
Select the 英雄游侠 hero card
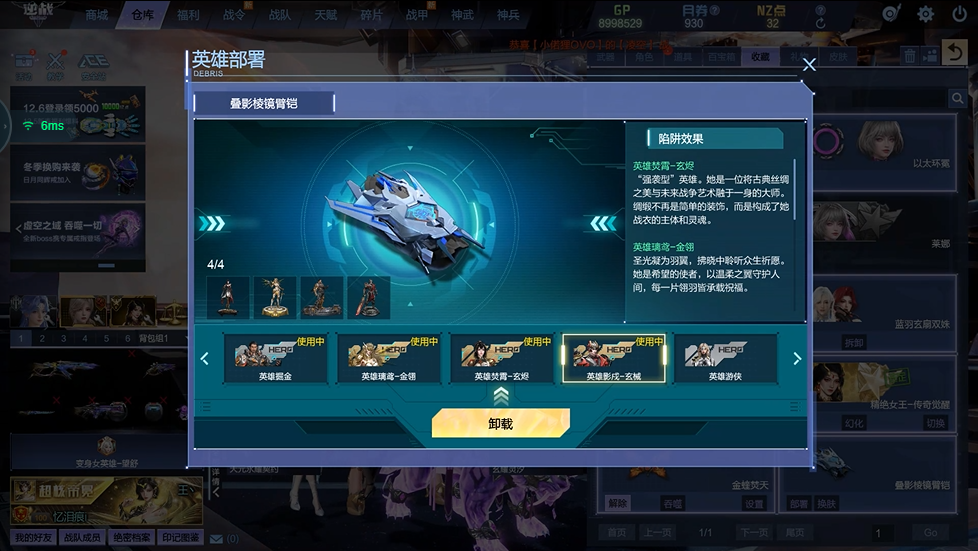725,358
